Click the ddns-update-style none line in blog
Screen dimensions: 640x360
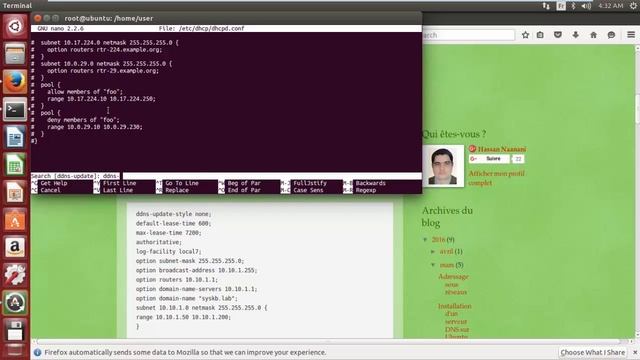click(173, 214)
